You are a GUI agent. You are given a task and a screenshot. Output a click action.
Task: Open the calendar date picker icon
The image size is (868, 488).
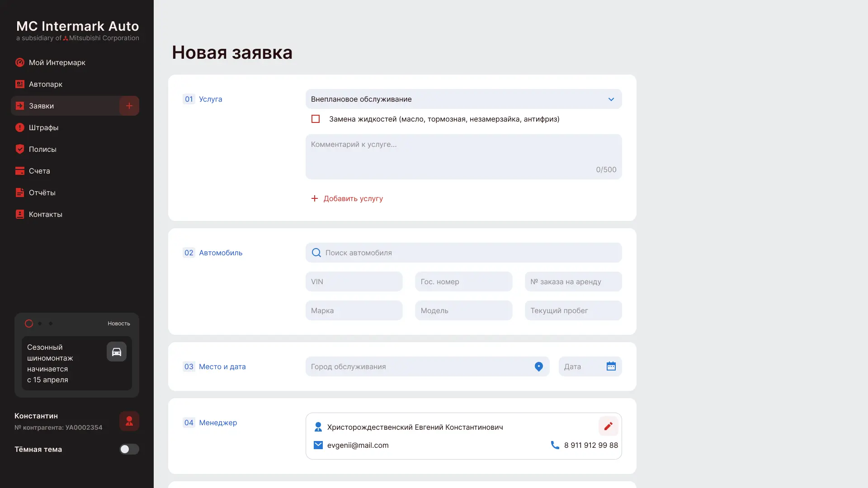611,366
